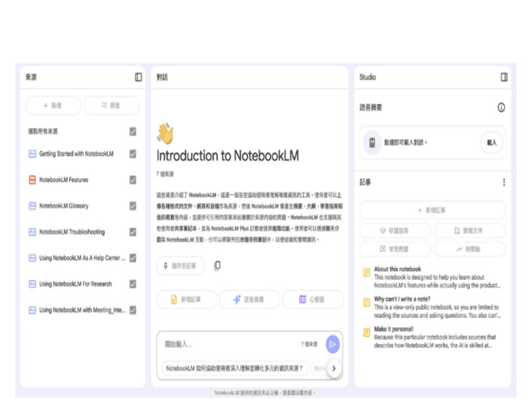The width and height of the screenshot is (532, 399).
Task: Uncheck NotebookLM Glossary source checkbox
Action: pyautogui.click(x=133, y=206)
